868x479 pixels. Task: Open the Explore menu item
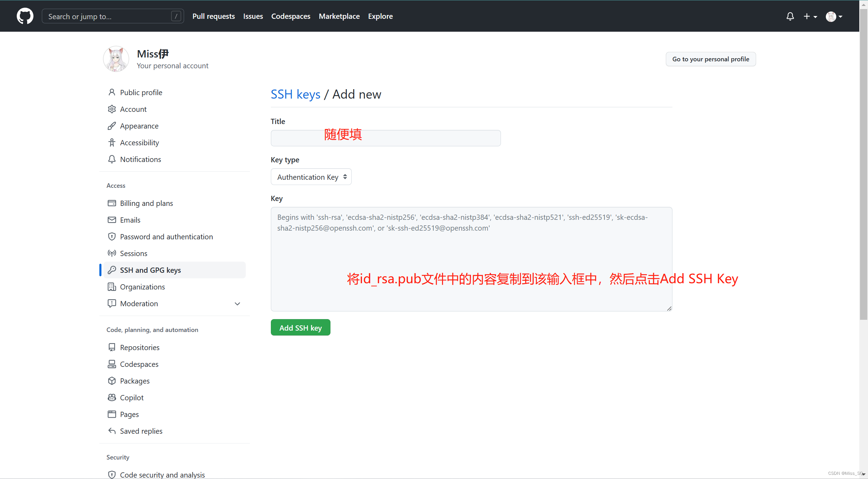380,16
